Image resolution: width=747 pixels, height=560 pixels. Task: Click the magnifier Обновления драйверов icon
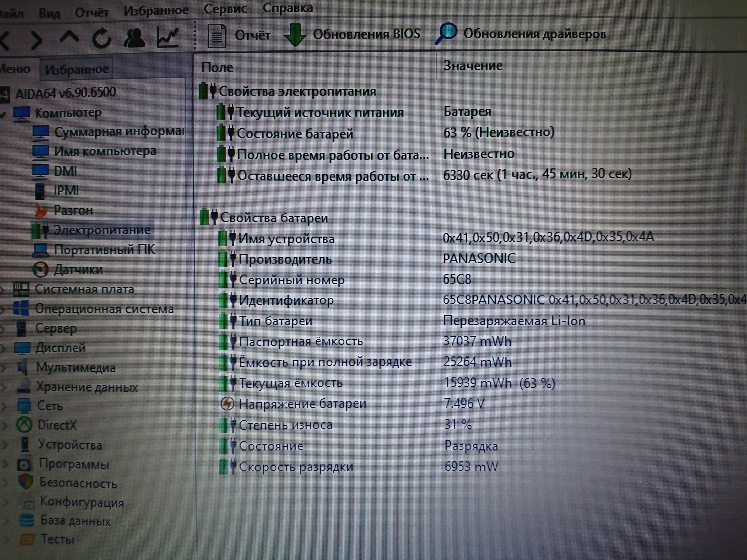pyautogui.click(x=445, y=34)
